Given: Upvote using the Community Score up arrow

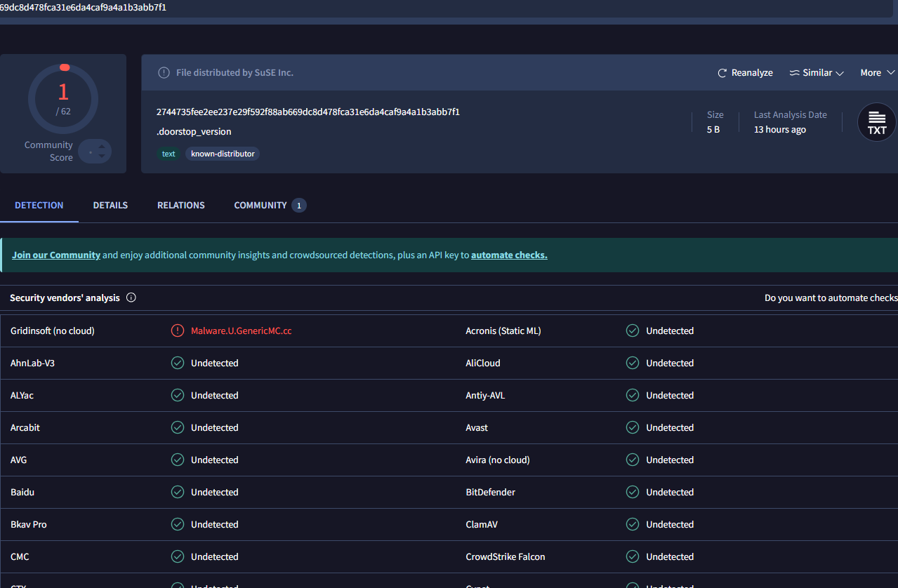Looking at the screenshot, I should 102,147.
